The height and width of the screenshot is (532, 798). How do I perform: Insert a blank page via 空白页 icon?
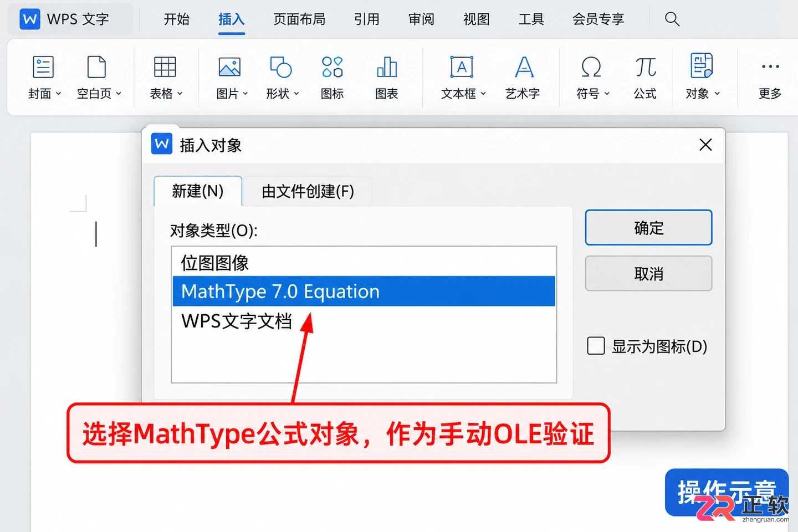tap(96, 67)
